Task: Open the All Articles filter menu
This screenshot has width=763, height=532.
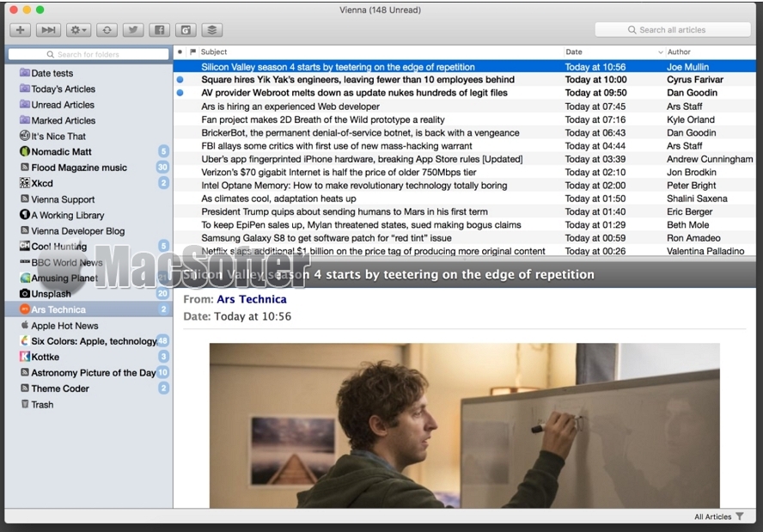Action: tap(718, 517)
